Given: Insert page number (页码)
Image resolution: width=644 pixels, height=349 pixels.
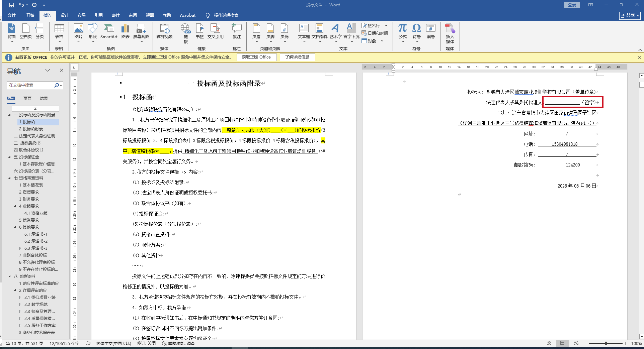Looking at the screenshot, I should coord(284,33).
